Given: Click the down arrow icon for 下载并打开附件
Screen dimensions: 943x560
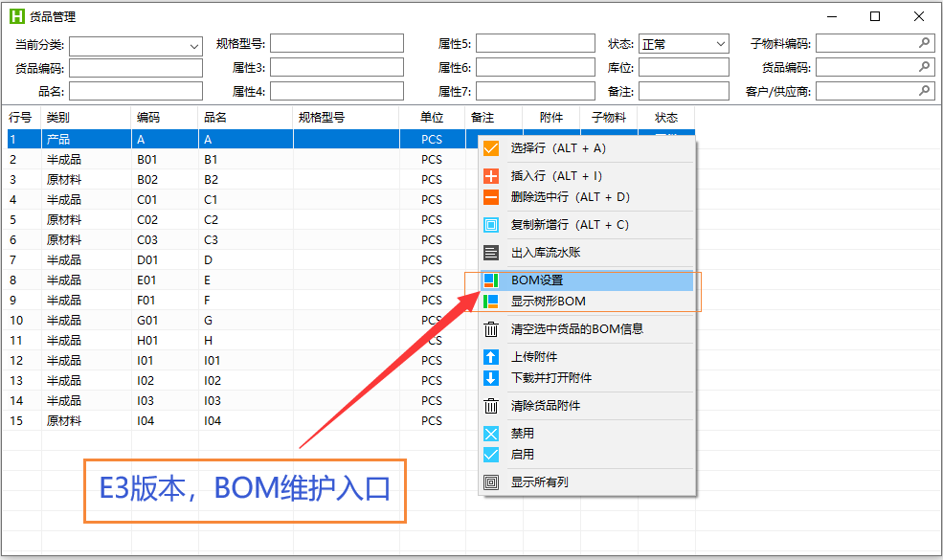Looking at the screenshot, I should [x=491, y=378].
